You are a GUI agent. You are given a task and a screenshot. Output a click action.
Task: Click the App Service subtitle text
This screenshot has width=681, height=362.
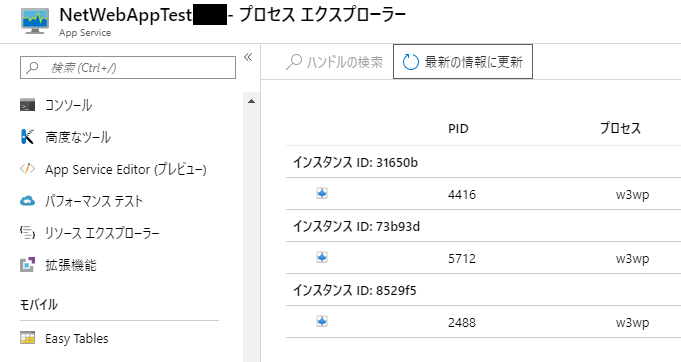pos(85,33)
